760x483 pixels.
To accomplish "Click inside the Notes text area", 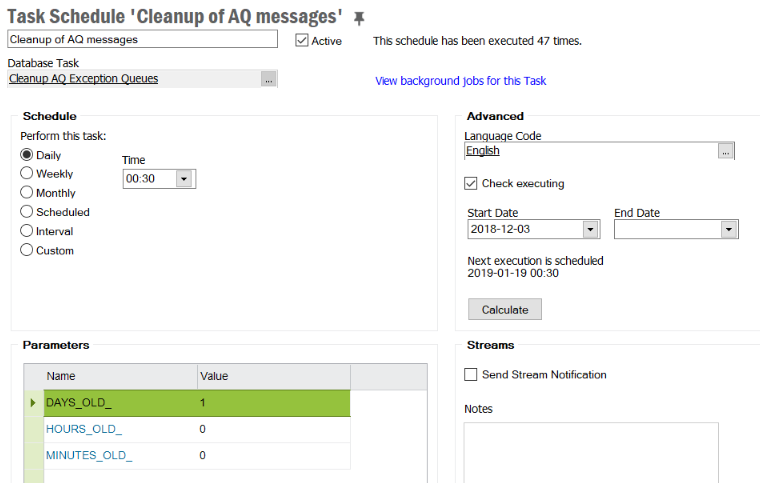I will pos(590,450).
